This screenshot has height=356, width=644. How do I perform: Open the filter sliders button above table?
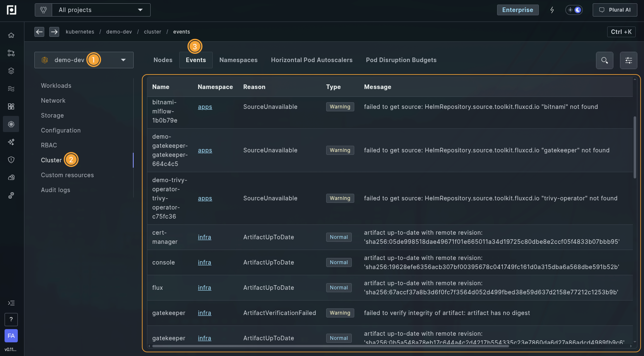click(628, 60)
